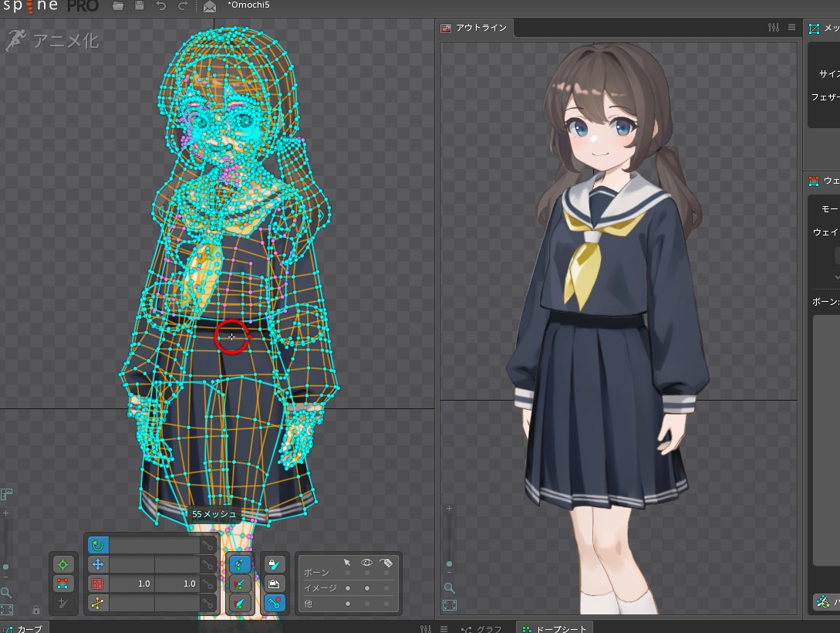
Task: Toggle 他 visibility dot
Action: point(367,604)
